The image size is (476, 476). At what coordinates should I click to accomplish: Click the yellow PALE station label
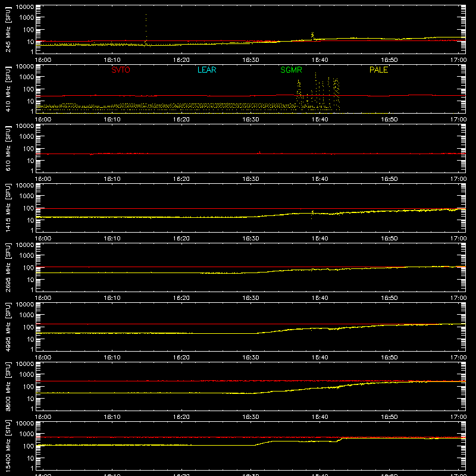[x=378, y=70]
